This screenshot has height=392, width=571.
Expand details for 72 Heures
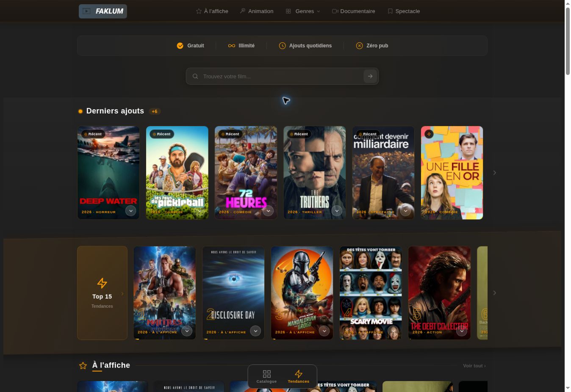pyautogui.click(x=268, y=210)
